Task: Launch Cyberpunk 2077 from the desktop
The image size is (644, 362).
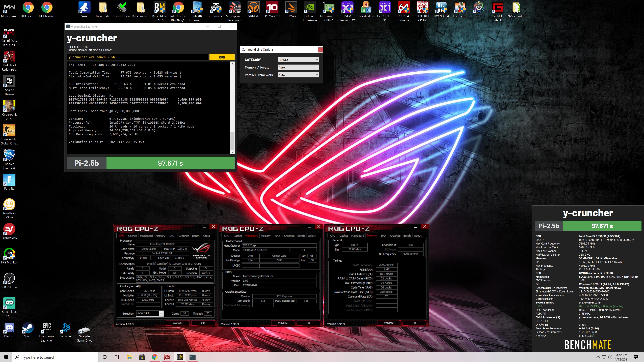Action: [x=9, y=110]
